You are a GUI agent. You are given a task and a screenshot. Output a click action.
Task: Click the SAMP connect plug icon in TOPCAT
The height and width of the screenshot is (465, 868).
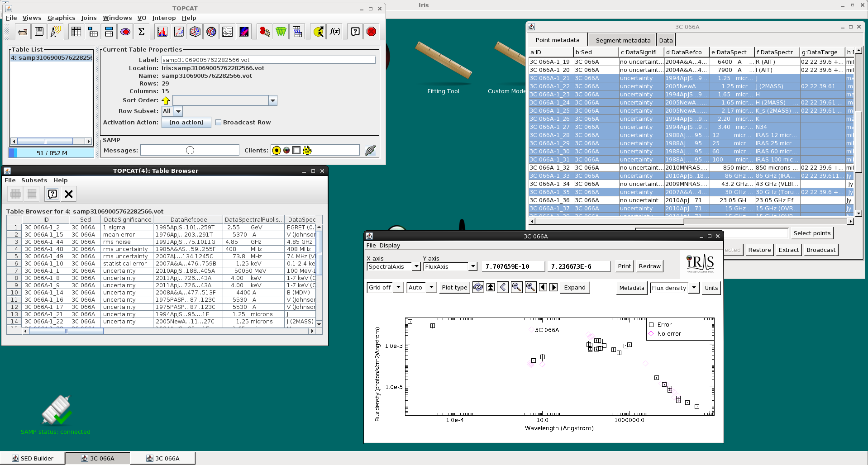pos(370,150)
